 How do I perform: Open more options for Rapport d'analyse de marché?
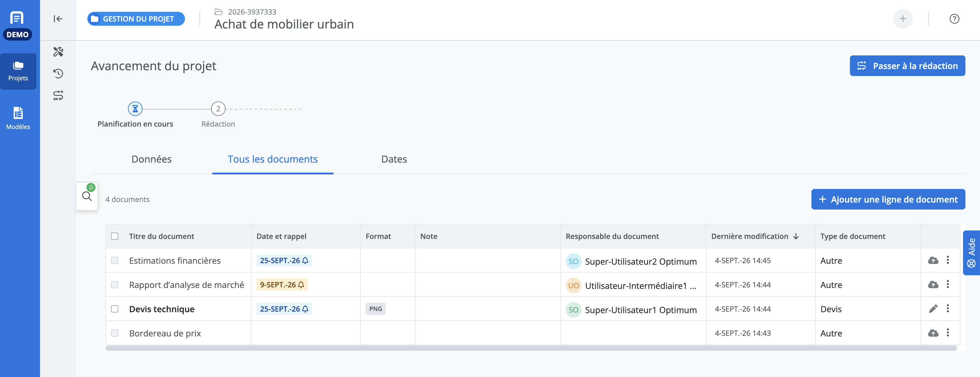[948, 284]
